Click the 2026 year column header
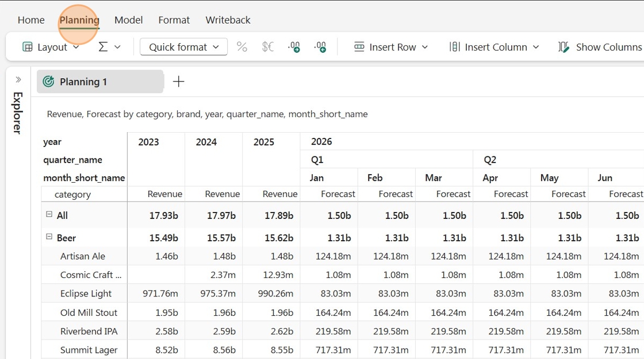Screen dimensions: 644x359 pyautogui.click(x=321, y=141)
